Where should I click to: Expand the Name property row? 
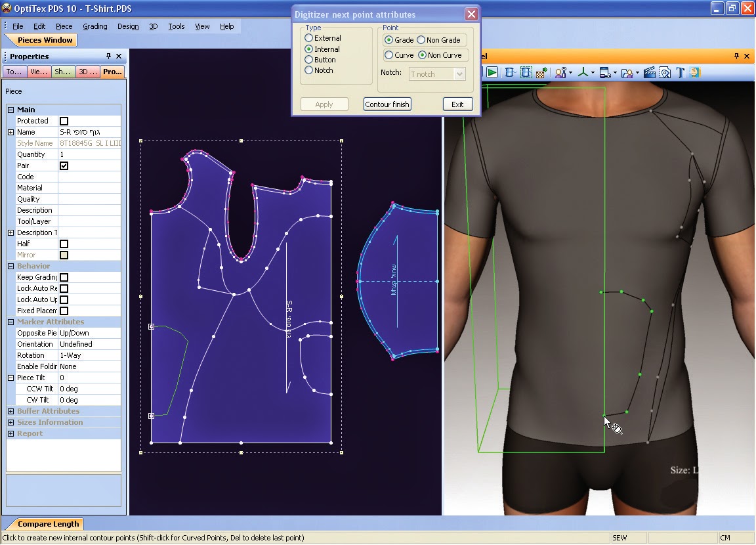click(10, 132)
